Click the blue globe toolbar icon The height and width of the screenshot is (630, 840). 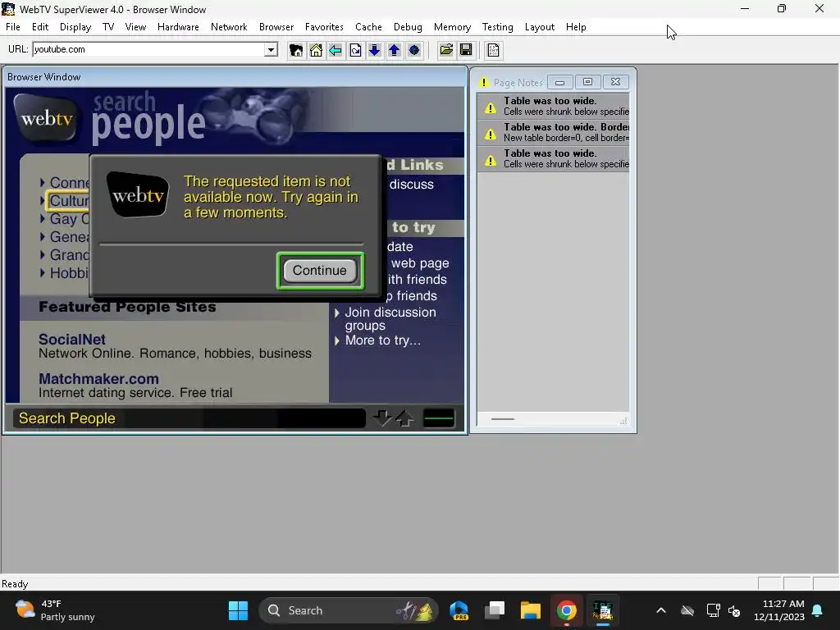(414, 50)
